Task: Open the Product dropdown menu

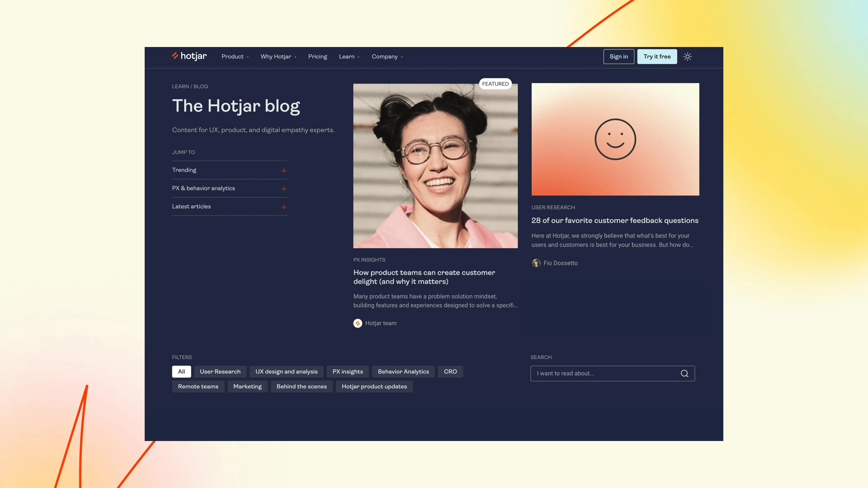Action: coord(235,56)
